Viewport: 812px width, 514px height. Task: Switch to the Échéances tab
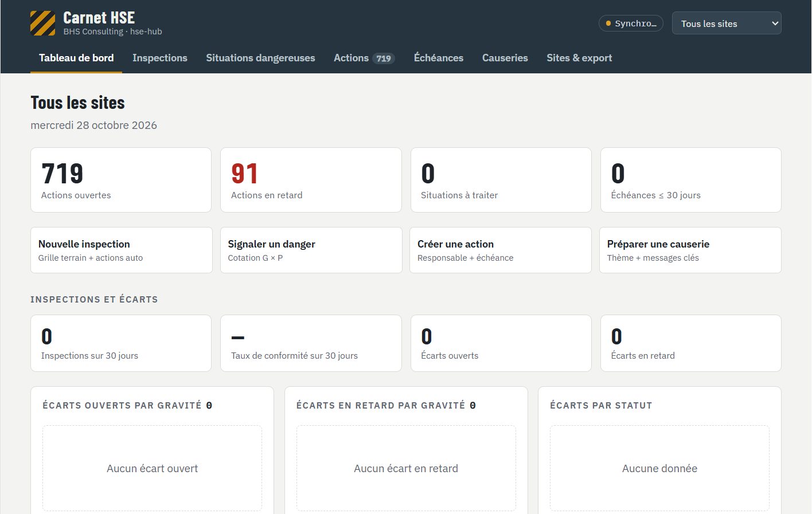pyautogui.click(x=439, y=58)
